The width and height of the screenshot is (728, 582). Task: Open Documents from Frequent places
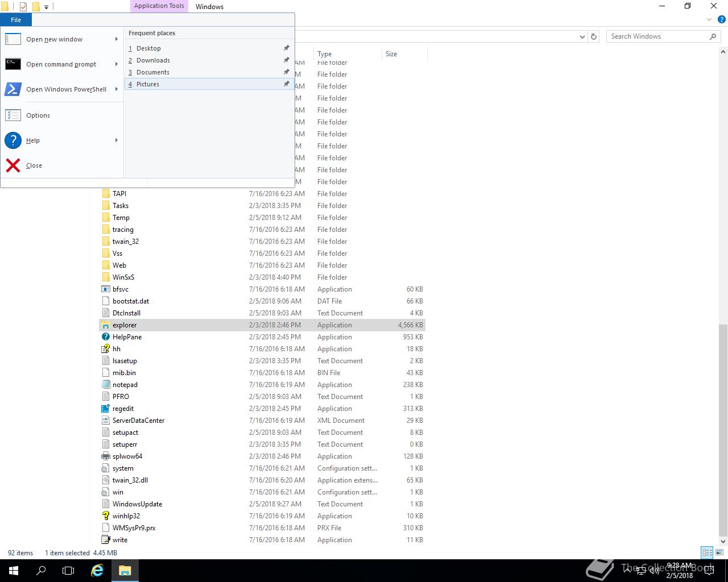pyautogui.click(x=209, y=72)
